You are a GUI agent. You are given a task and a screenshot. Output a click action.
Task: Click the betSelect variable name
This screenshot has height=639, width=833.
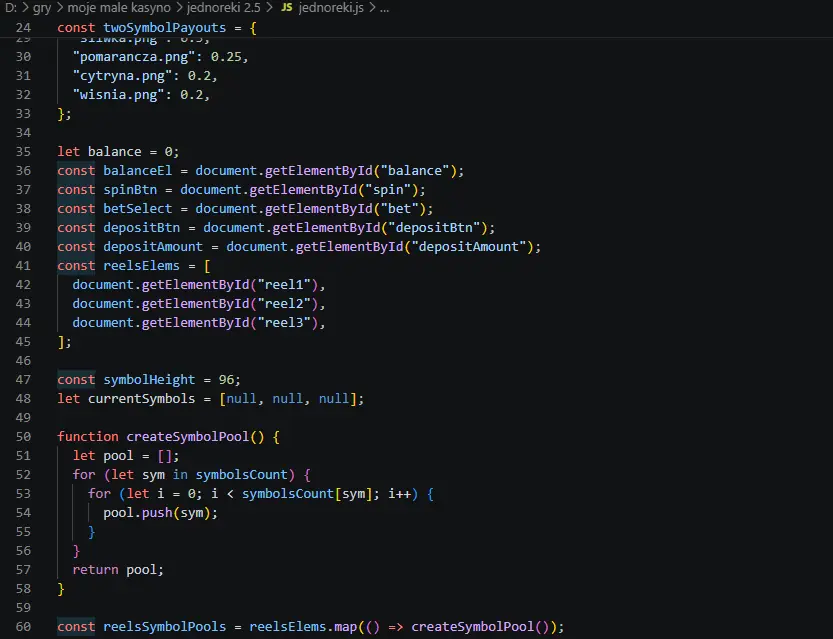click(x=138, y=209)
